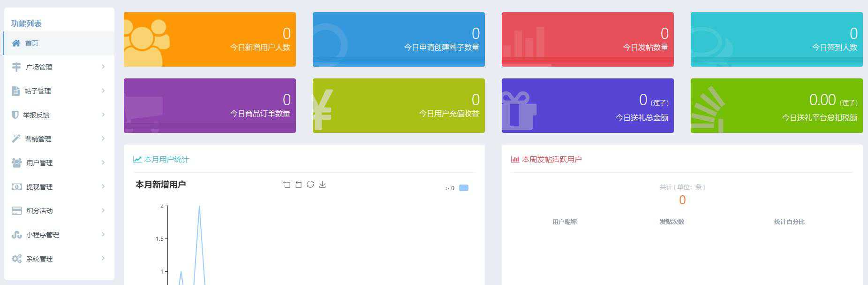The width and height of the screenshot is (868, 285).
Task: Click the 今日申请创建圈子数量 card label
Action: 442,47
